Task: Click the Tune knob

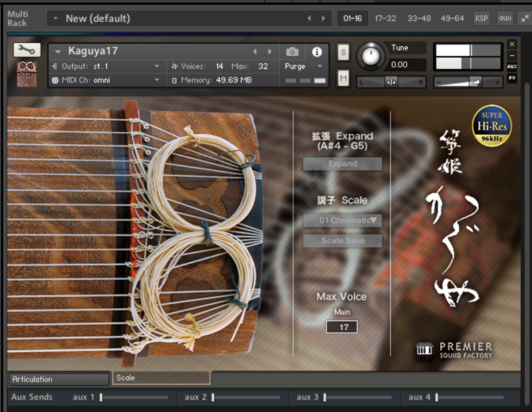Action: pyautogui.click(x=371, y=56)
